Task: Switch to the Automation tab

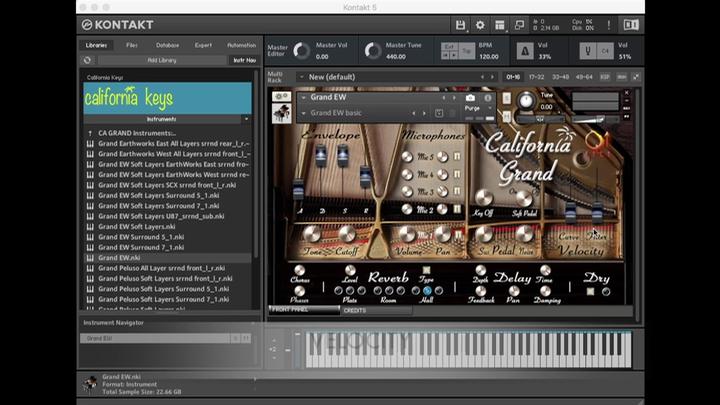Action: point(242,45)
